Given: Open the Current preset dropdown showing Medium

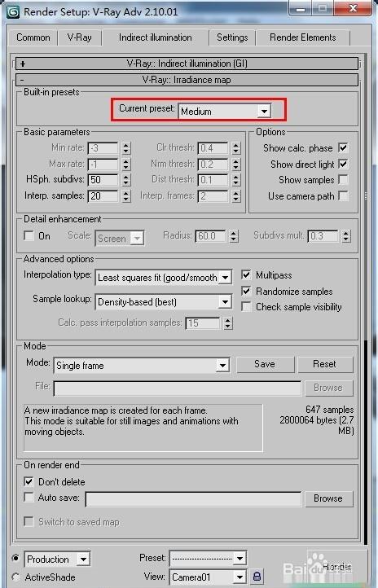Looking at the screenshot, I should click(x=224, y=111).
